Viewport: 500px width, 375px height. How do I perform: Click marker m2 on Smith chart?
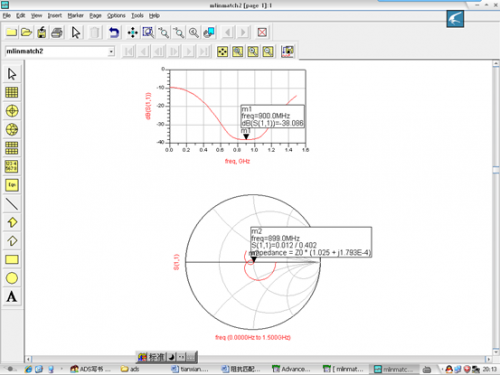[x=254, y=259]
